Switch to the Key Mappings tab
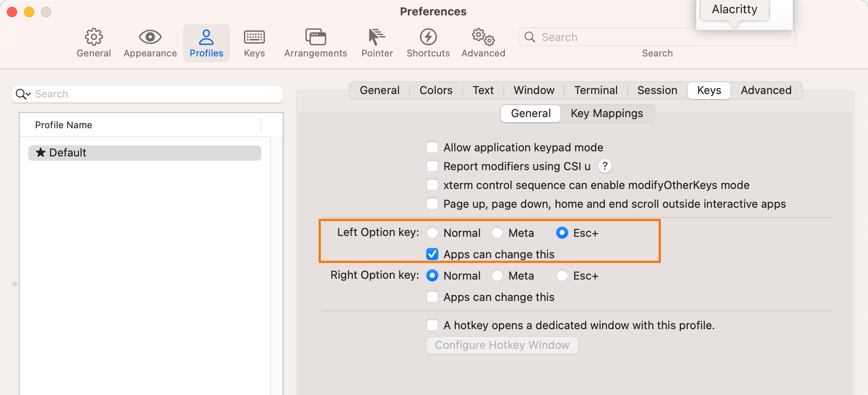This screenshot has height=395, width=868. click(x=607, y=114)
